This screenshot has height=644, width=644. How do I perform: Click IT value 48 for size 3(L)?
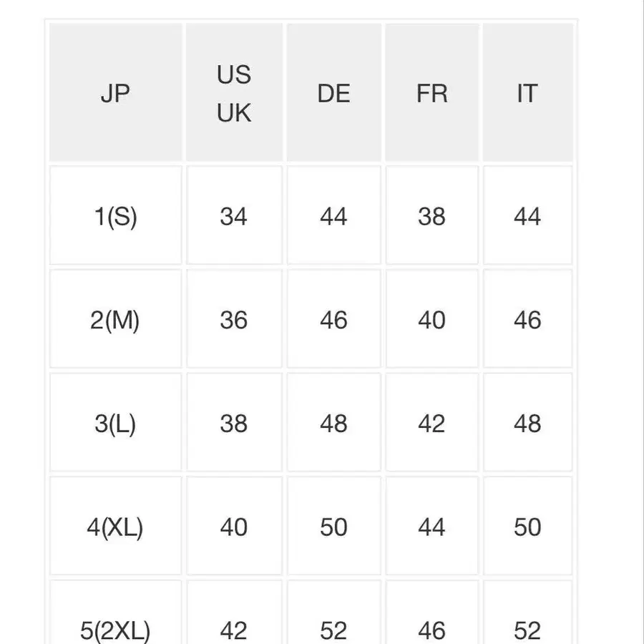tap(527, 424)
